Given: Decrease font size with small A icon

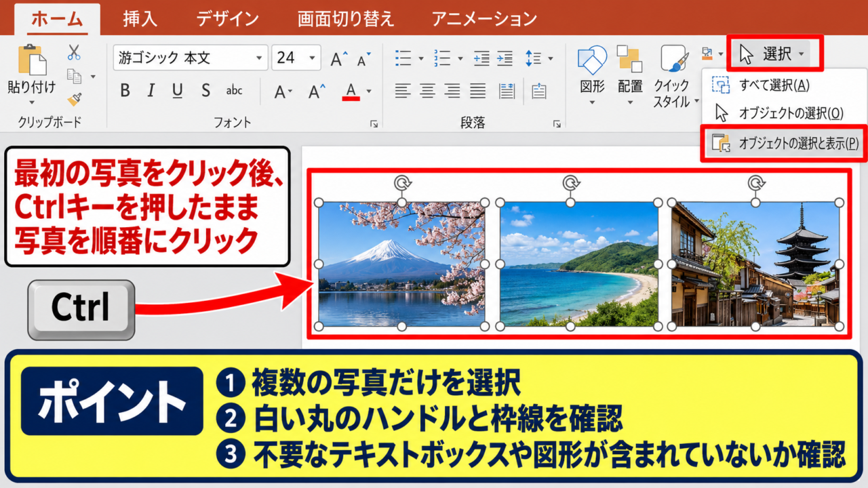Looking at the screenshot, I should [364, 60].
